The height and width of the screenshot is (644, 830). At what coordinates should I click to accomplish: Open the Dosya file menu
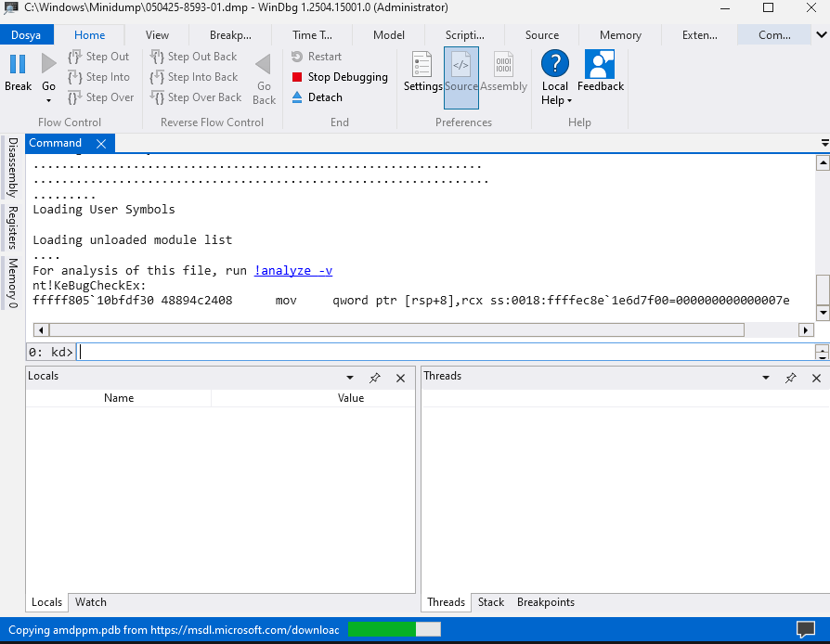pyautogui.click(x=27, y=35)
